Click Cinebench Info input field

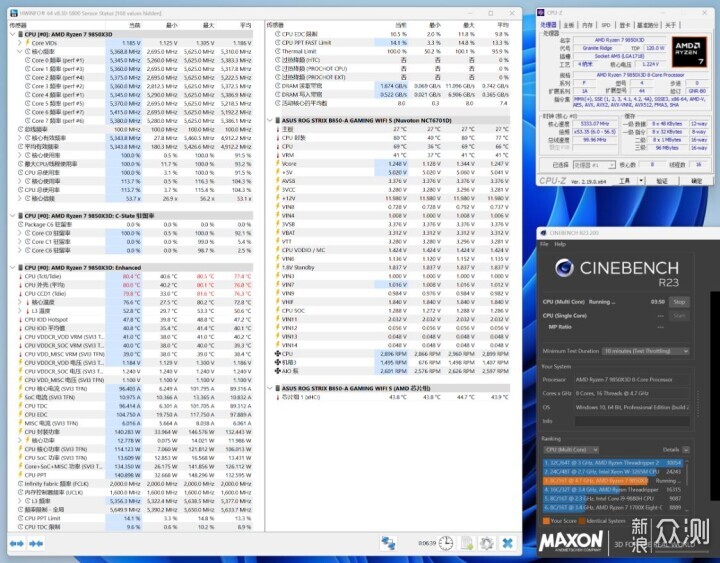(632, 421)
